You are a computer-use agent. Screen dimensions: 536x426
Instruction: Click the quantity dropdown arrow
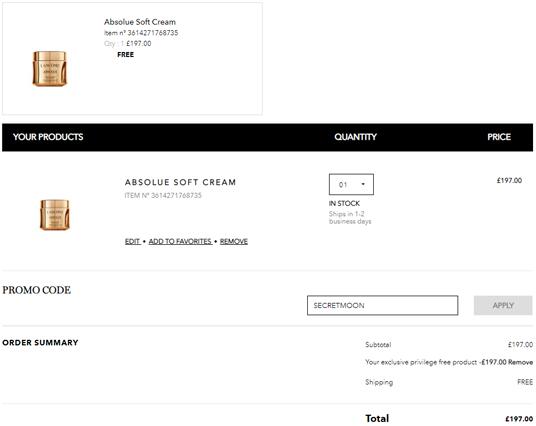tap(363, 184)
